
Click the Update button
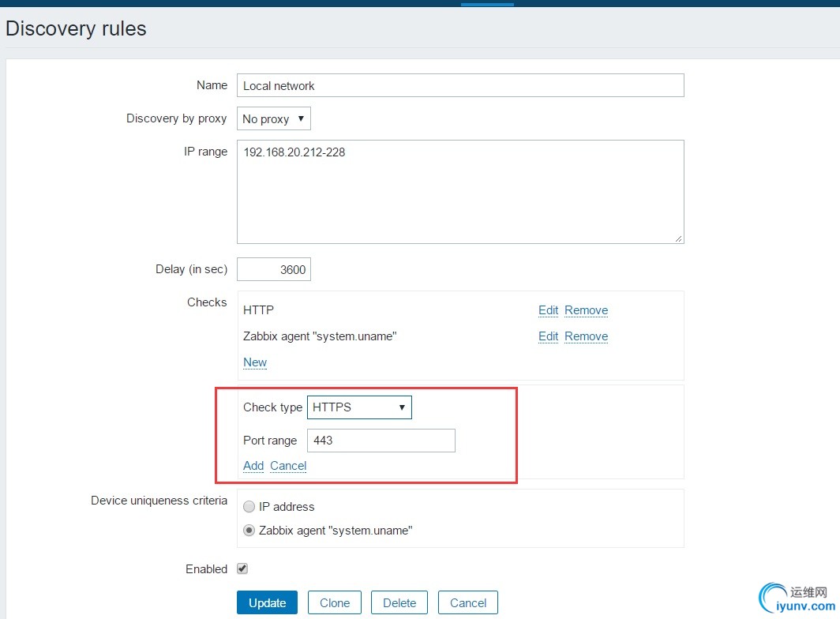click(268, 603)
